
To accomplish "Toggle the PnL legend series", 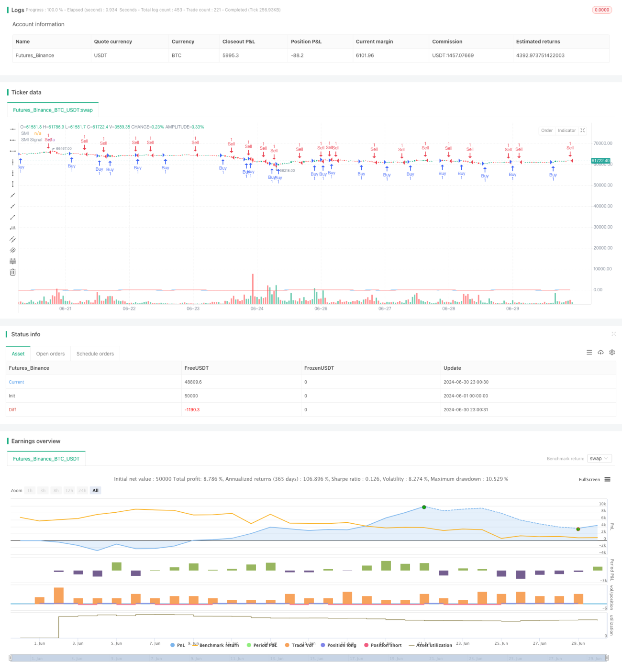I will click(x=178, y=645).
